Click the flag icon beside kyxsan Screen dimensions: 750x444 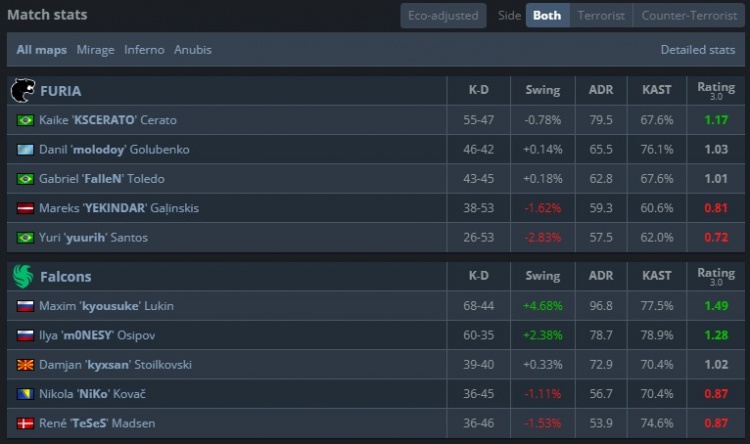coord(25,364)
